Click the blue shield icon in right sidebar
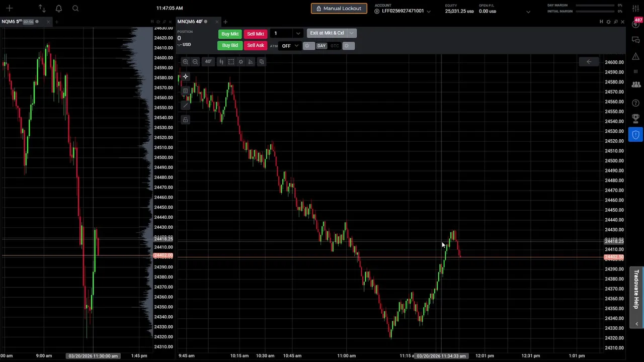This screenshot has height=362, width=644. (x=636, y=135)
